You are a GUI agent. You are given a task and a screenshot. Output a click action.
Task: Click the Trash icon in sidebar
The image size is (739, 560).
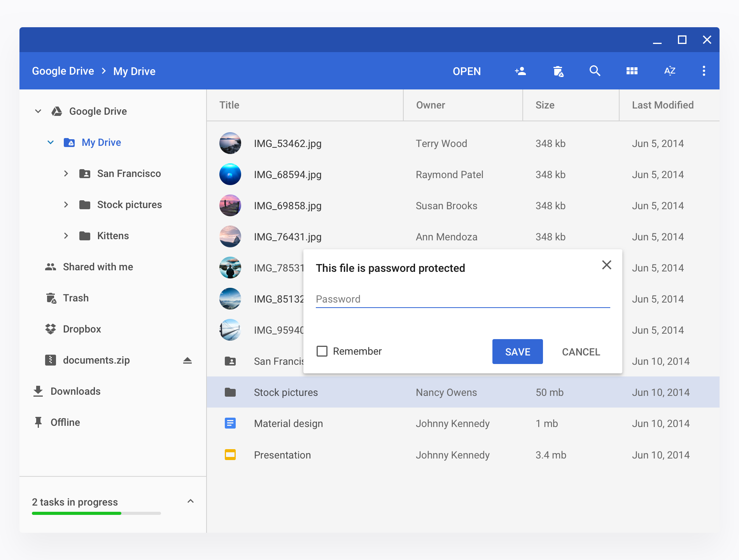[51, 298]
